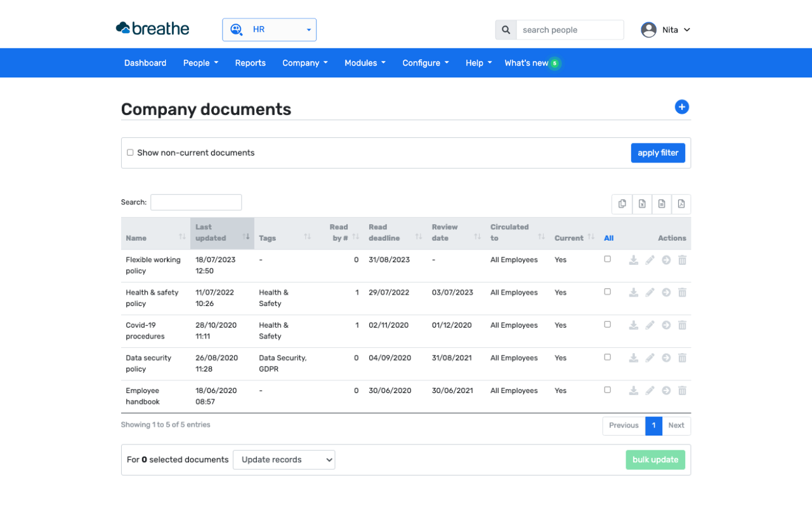The width and height of the screenshot is (812, 508).
Task: Download the Data security policy
Action: [x=633, y=358]
